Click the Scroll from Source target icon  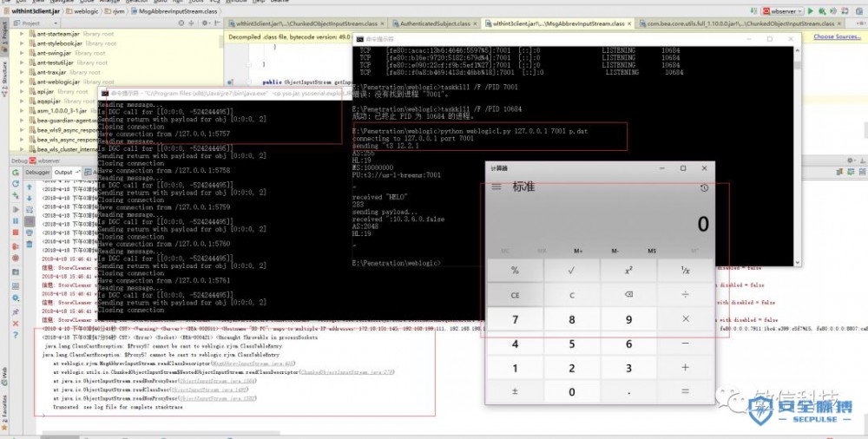point(181,23)
